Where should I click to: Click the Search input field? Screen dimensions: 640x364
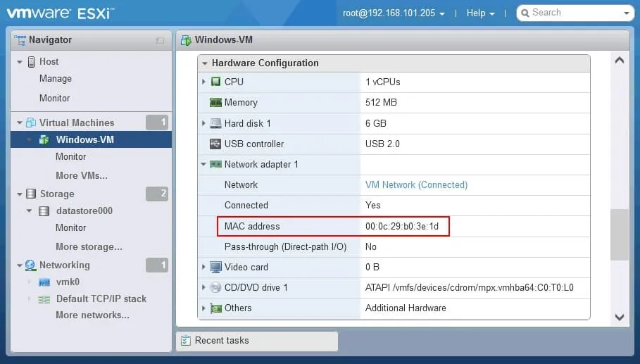tap(570, 13)
